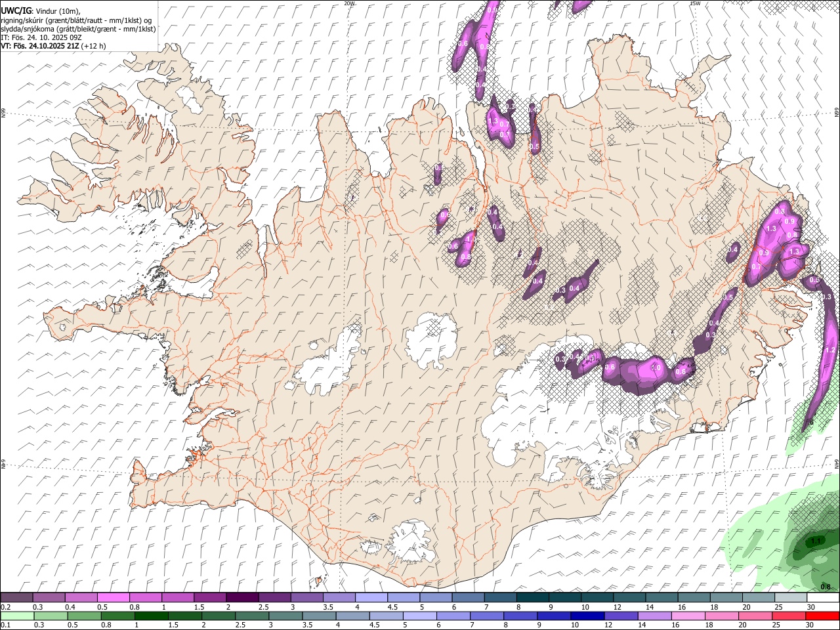Click the 'slydda/snjókoma' legend description line
Image resolution: width=840 pixels, height=630 pixels.
78,29
